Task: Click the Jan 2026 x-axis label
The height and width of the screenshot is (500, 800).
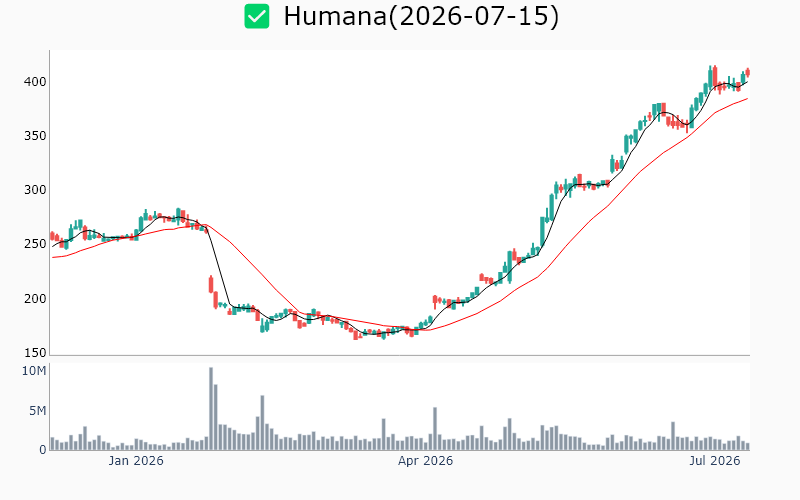Action: (136, 461)
